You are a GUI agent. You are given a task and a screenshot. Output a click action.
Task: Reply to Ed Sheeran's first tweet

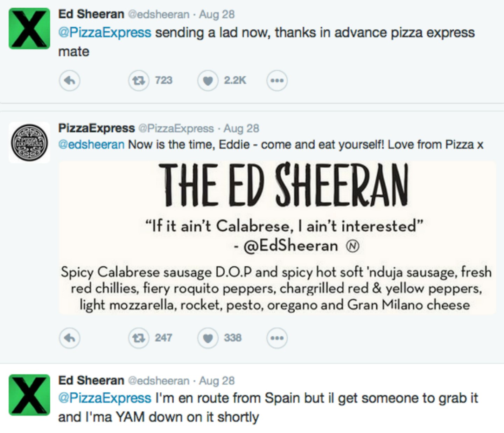[x=69, y=81]
